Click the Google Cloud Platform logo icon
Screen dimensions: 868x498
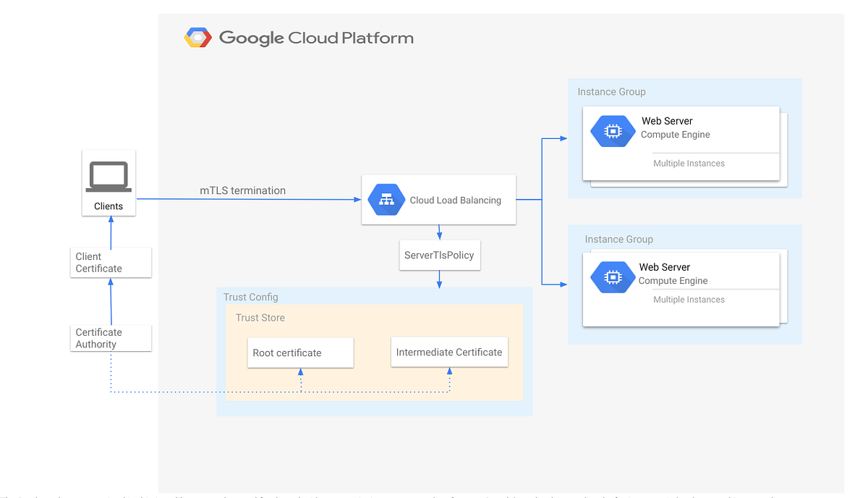197,37
